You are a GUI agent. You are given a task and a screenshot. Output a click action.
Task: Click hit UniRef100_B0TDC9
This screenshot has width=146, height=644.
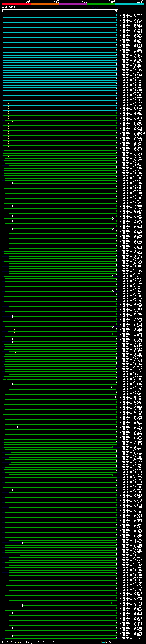(131, 183)
